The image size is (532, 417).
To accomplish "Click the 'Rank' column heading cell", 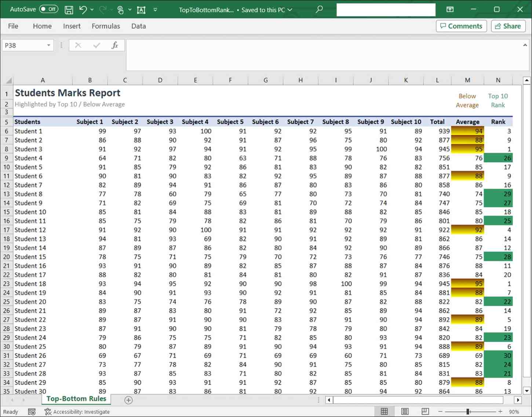I will point(498,122).
